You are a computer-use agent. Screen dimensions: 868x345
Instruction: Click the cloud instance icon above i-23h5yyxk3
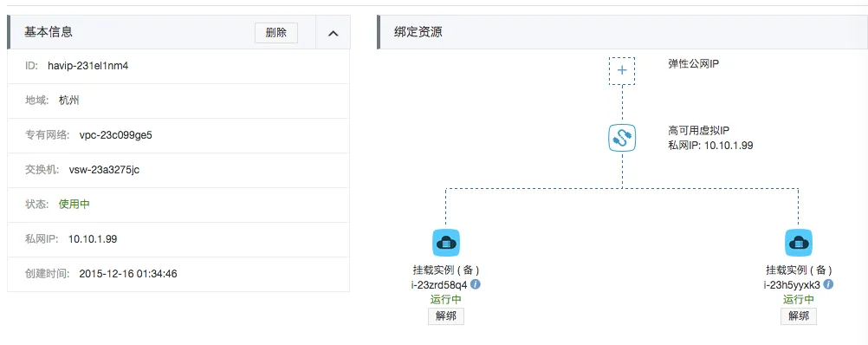tap(798, 243)
